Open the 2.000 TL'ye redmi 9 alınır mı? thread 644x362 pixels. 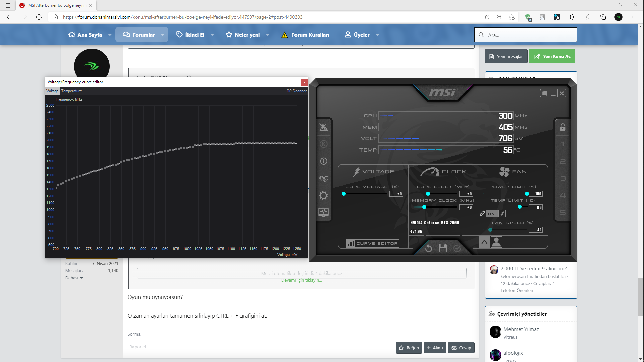click(x=533, y=268)
